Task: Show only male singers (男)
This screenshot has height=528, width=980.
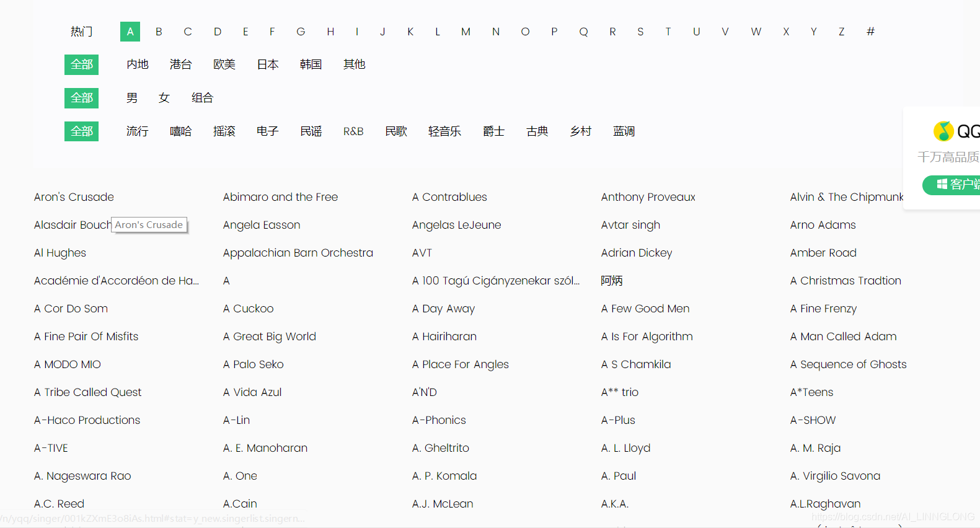Action: [132, 98]
